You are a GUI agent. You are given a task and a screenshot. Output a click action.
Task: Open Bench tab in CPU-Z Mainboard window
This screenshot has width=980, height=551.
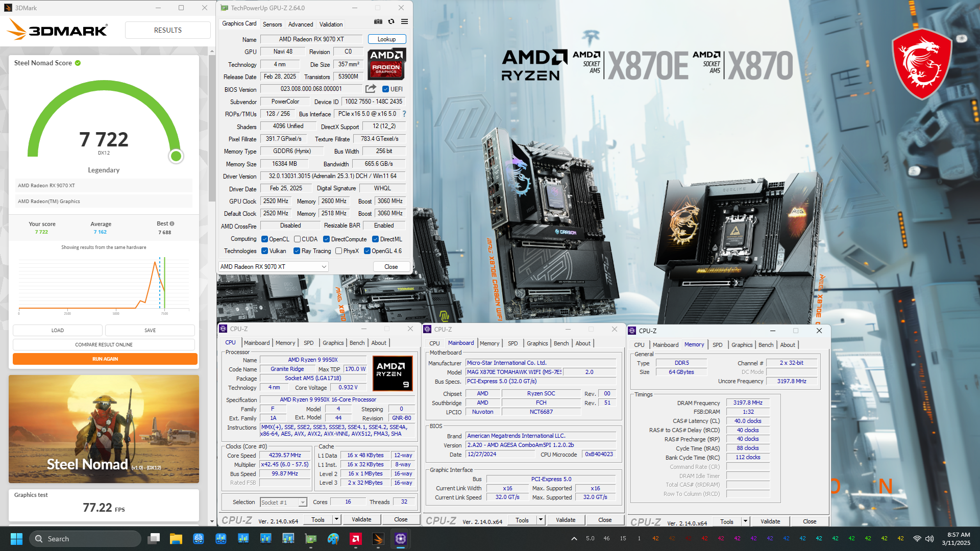(x=561, y=343)
